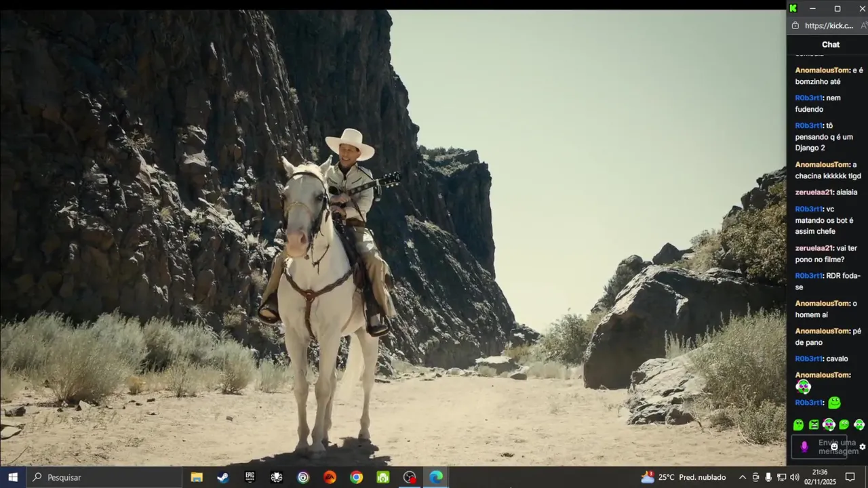Open network settings tray icon
868x488 pixels.
pyautogui.click(x=781, y=477)
